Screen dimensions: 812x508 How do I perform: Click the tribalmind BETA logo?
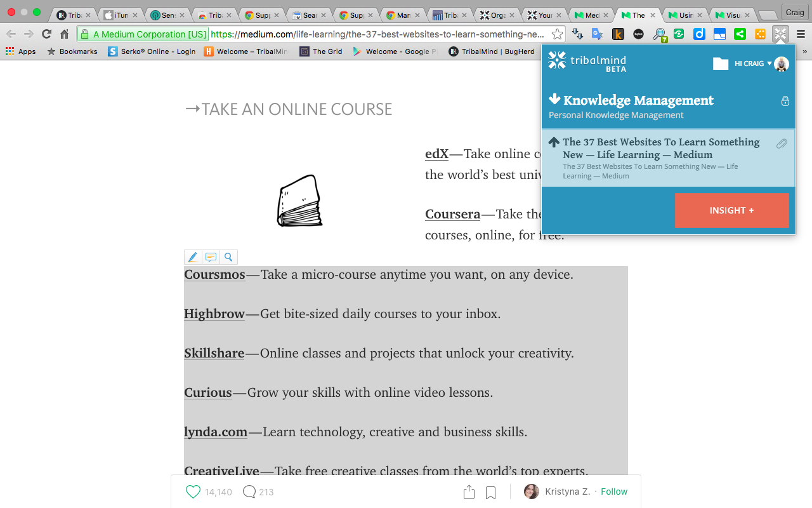click(587, 61)
